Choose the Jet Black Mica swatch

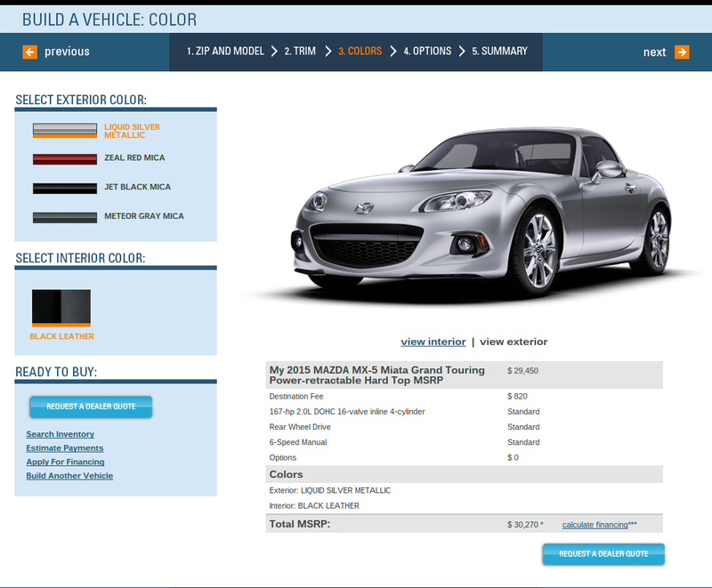click(x=65, y=189)
